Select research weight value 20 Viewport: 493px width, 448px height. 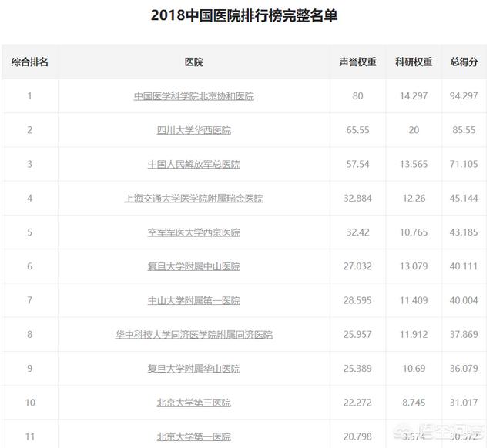click(x=414, y=130)
